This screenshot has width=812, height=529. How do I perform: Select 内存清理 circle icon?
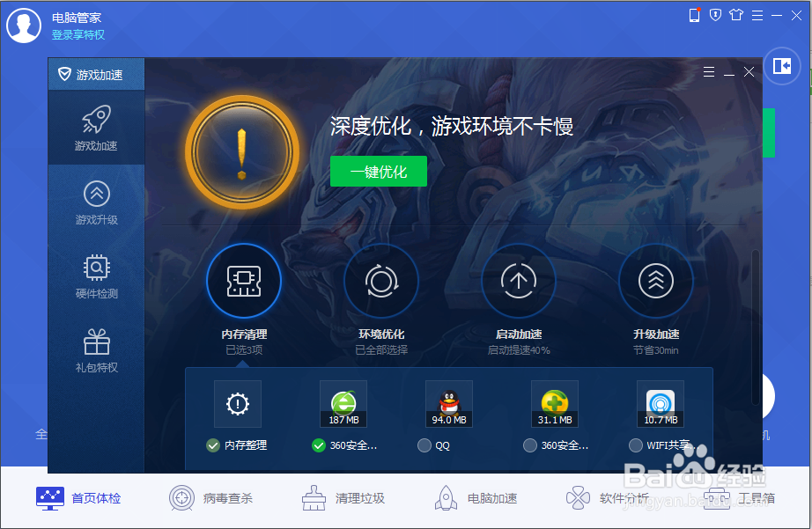[x=244, y=281]
